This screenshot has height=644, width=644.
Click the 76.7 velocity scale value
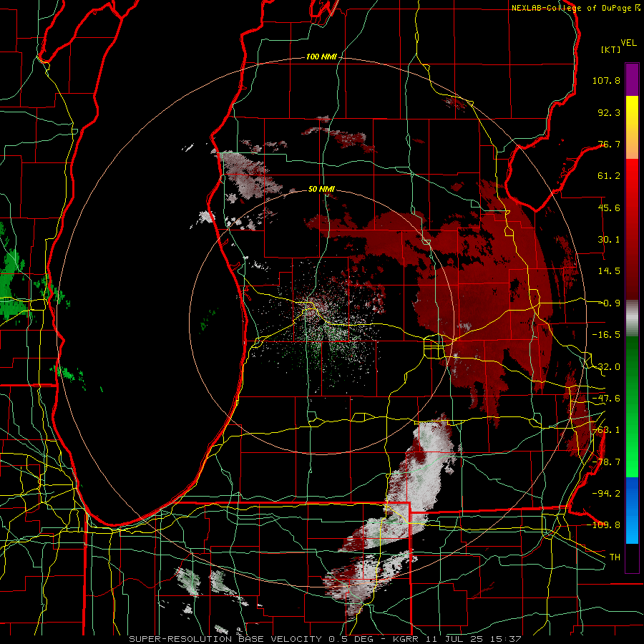click(x=609, y=144)
